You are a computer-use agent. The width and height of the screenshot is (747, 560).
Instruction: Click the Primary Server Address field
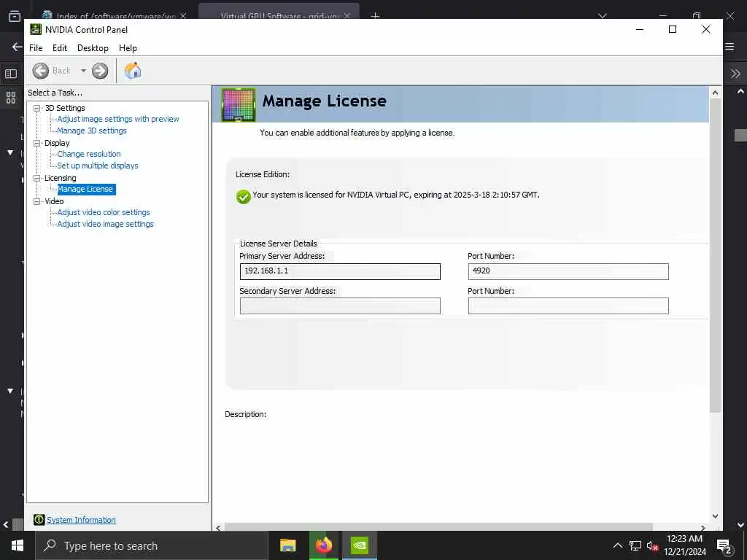340,271
